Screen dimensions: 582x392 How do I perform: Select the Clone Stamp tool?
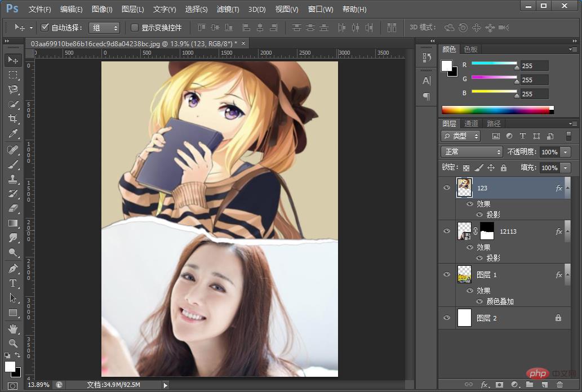(x=13, y=179)
